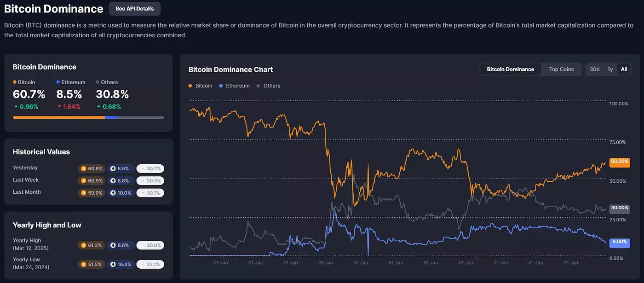Click the orange segment of the dominance bar

(x=59, y=117)
